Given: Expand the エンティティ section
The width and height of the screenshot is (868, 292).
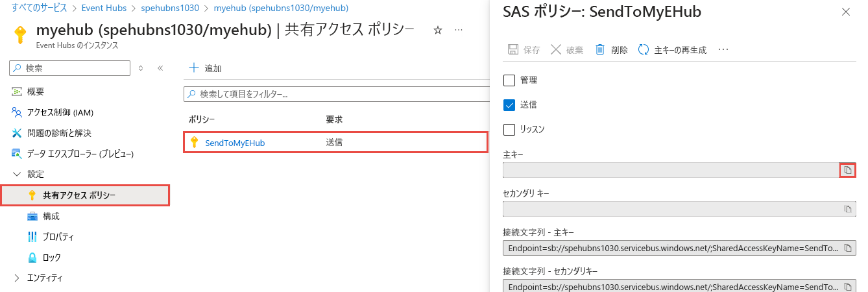Looking at the screenshot, I should 17,278.
